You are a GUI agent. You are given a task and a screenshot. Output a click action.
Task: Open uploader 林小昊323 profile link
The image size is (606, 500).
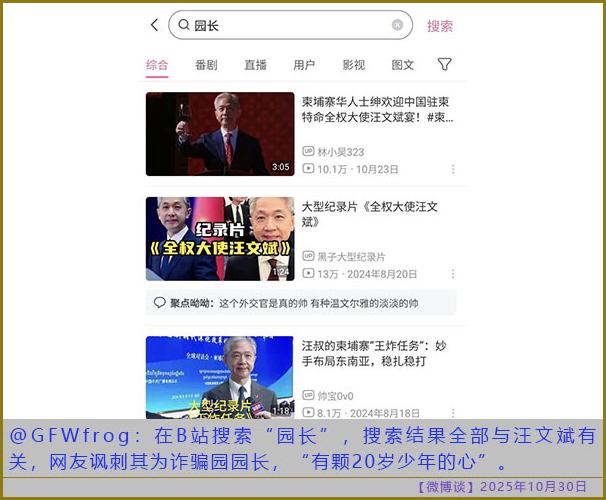(x=339, y=152)
